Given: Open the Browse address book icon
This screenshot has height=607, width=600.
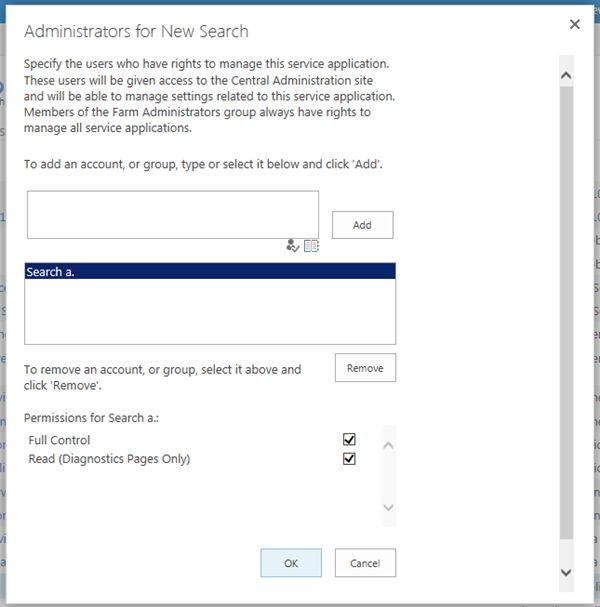Looking at the screenshot, I should click(x=311, y=246).
